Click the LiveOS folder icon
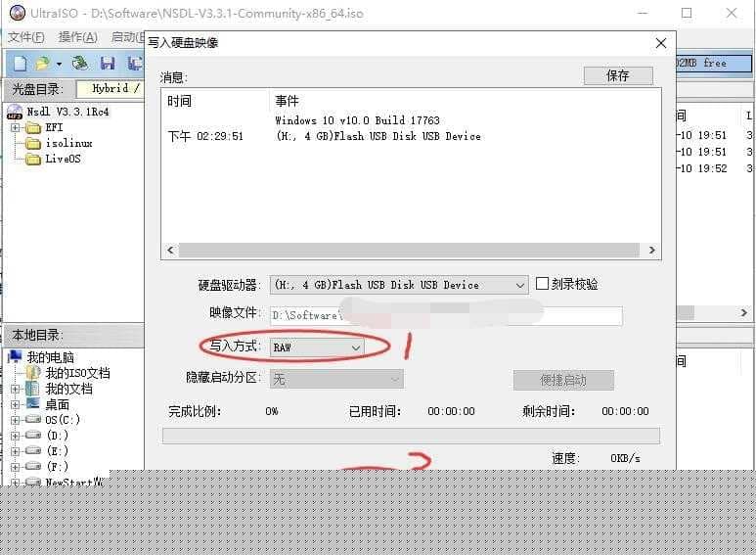 tap(33, 159)
